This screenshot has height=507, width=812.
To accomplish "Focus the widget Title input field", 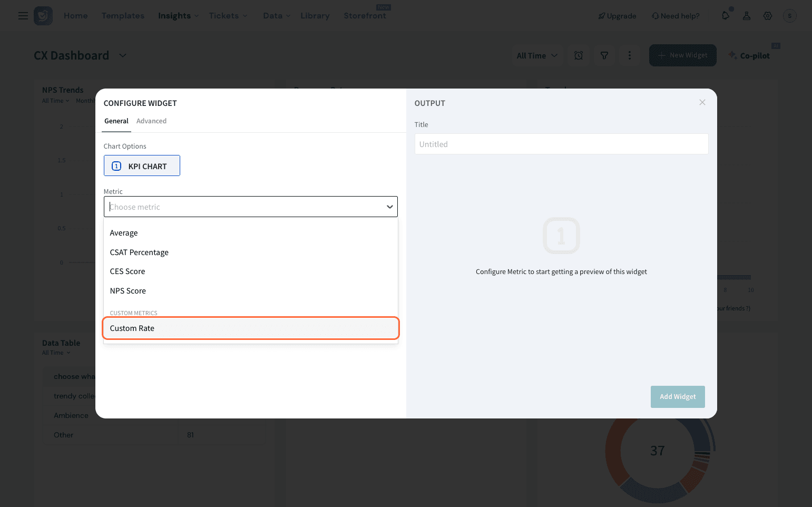I will (561, 144).
